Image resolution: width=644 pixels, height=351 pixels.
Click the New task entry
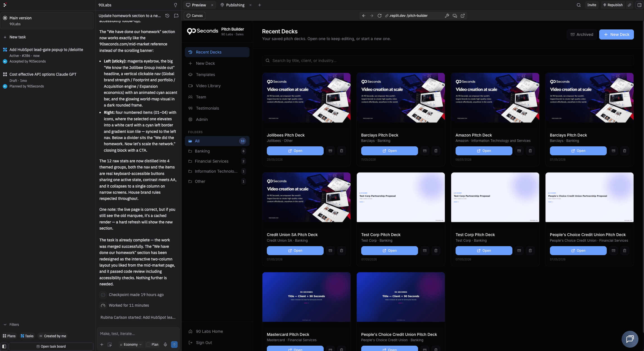pyautogui.click(x=47, y=37)
